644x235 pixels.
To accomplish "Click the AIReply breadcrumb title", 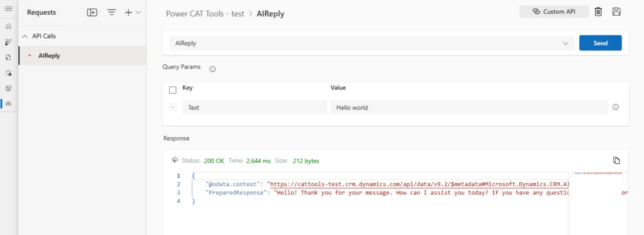I will 270,14.
